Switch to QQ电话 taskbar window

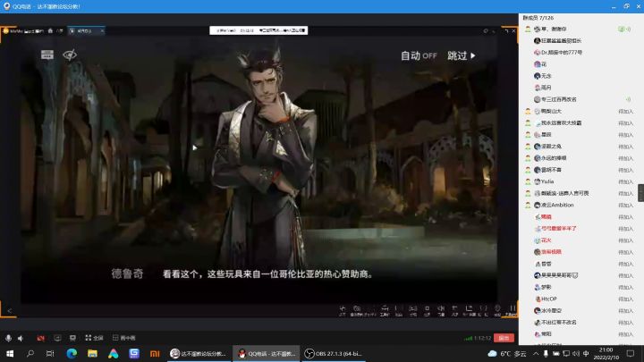pyautogui.click(x=267, y=353)
